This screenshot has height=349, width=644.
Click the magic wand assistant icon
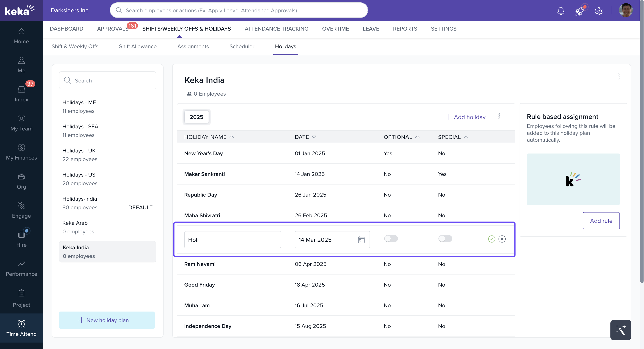click(x=621, y=330)
